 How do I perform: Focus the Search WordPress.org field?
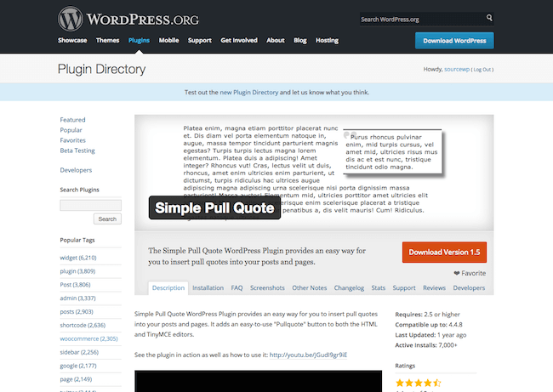pos(422,19)
